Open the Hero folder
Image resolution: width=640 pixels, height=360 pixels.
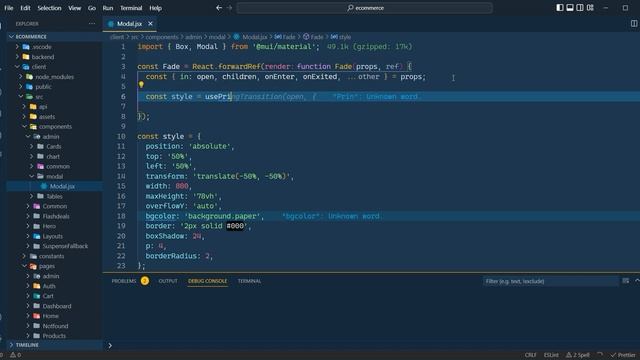[x=54, y=226]
